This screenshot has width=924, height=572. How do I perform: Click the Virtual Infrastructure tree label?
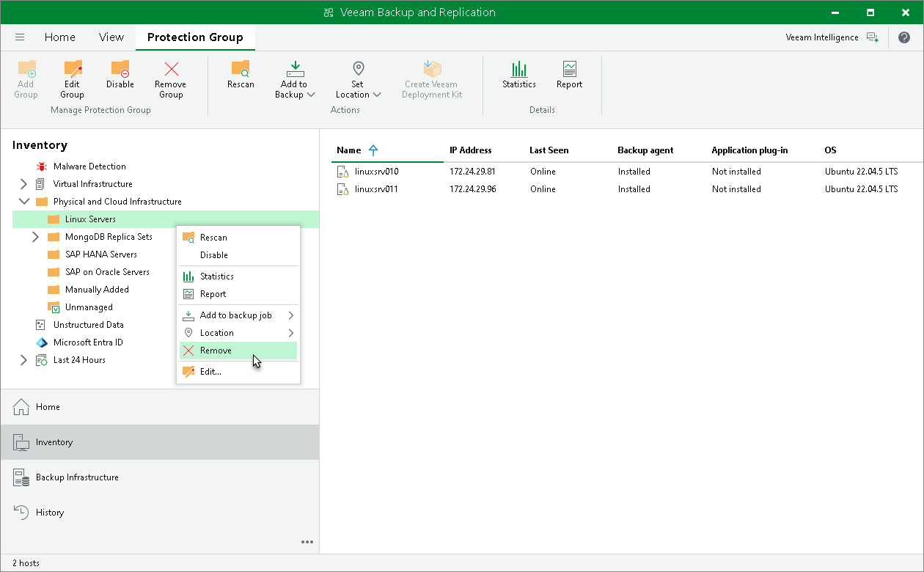92,184
